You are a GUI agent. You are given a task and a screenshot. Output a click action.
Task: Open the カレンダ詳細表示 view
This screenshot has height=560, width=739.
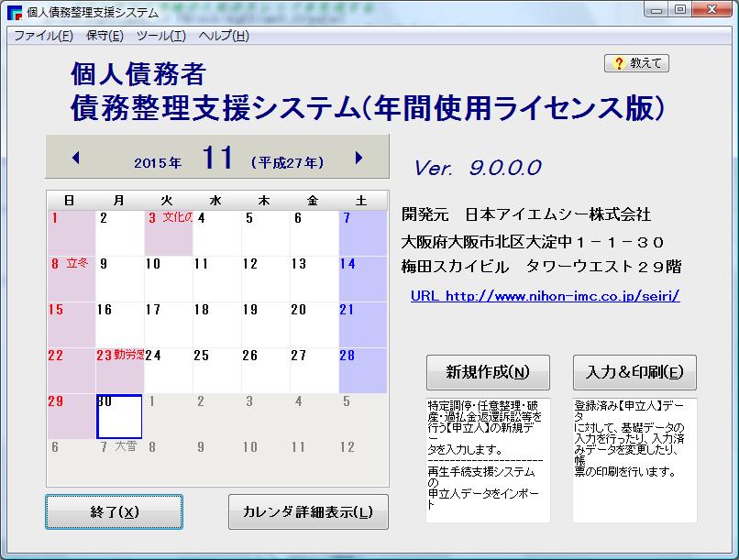pyautogui.click(x=309, y=511)
